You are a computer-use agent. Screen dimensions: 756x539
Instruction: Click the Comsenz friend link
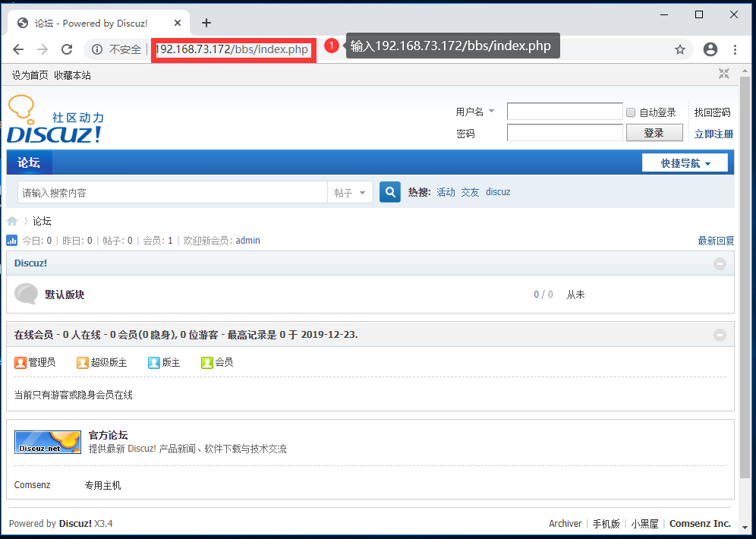[33, 485]
